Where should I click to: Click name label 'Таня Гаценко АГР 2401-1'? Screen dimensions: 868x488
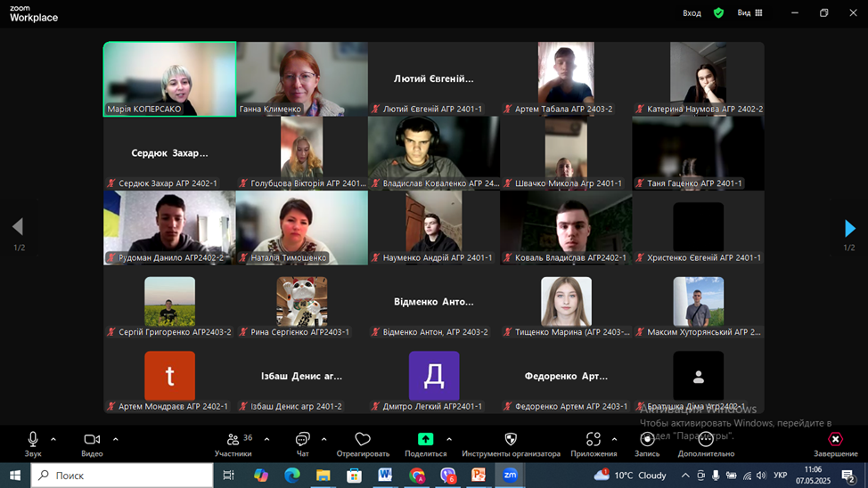694,183
